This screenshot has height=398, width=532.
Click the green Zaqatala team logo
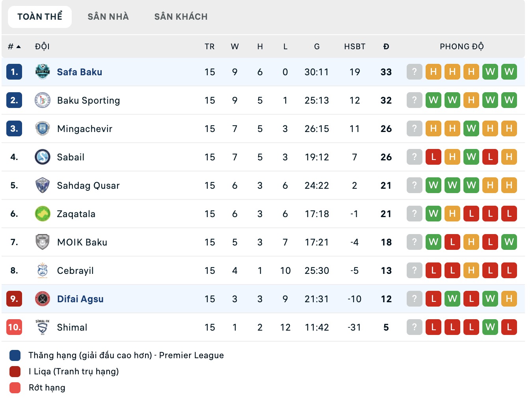(42, 214)
